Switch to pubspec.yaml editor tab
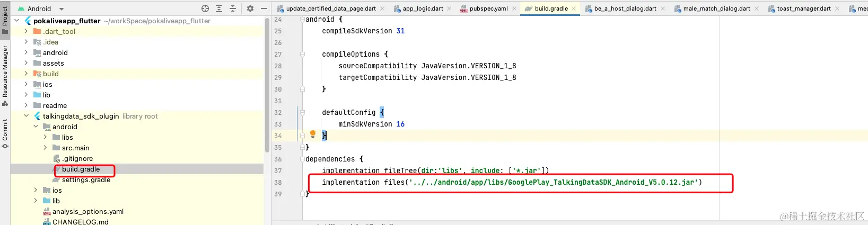 point(488,8)
